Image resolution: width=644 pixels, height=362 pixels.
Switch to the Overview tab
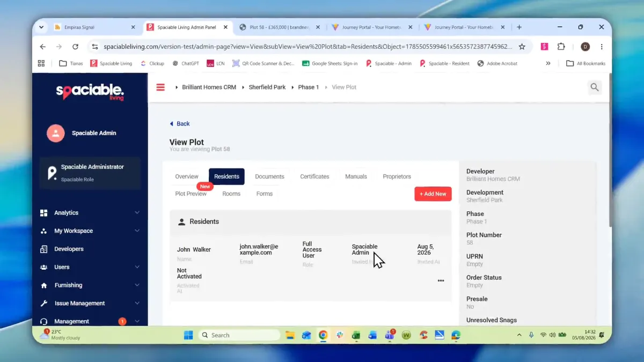(x=187, y=176)
